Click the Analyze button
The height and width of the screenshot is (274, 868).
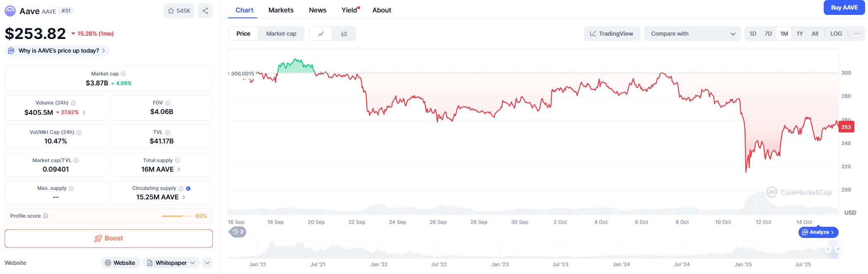[x=818, y=232]
